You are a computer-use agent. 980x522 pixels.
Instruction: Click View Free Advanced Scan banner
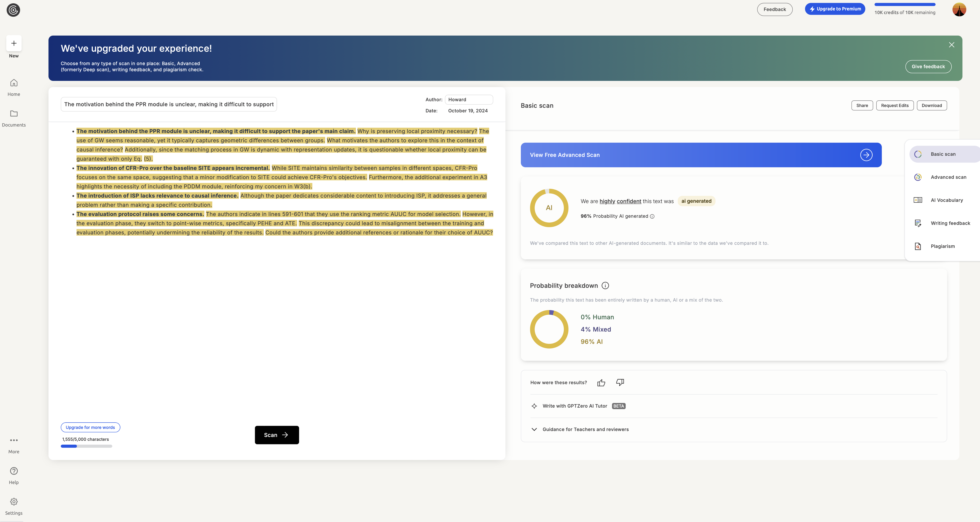coord(701,155)
